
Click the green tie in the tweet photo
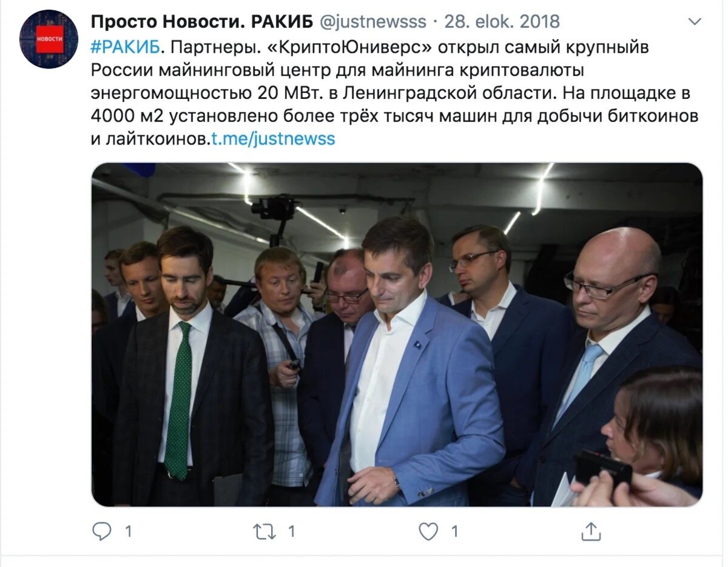coord(180,401)
